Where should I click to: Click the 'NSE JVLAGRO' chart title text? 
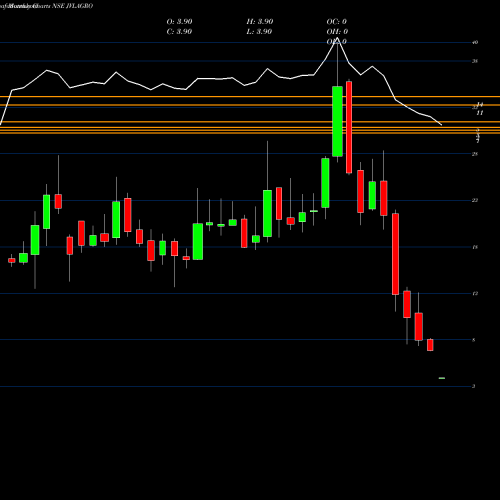coord(73,6)
